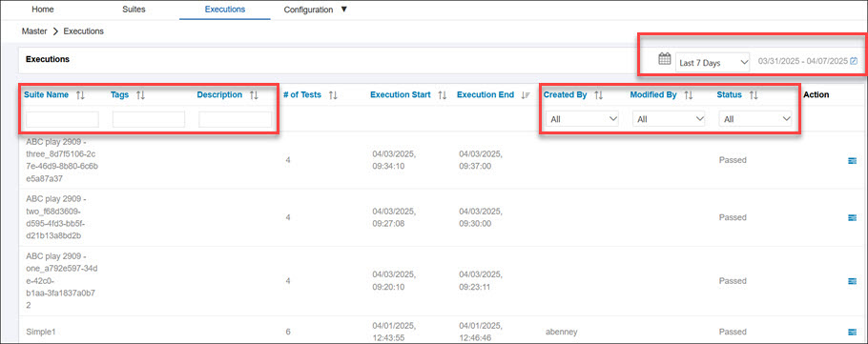Select the Executions tab

[x=225, y=10]
